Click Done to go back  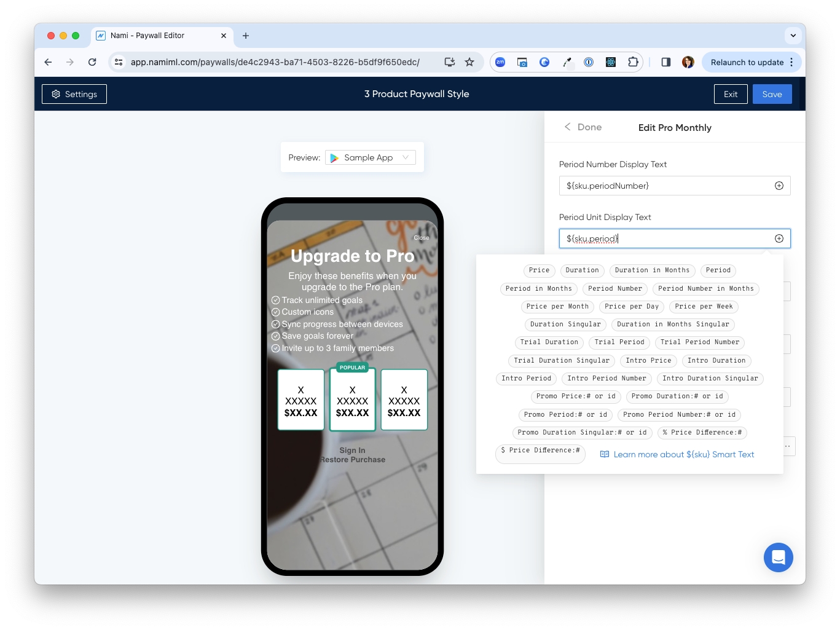point(583,127)
